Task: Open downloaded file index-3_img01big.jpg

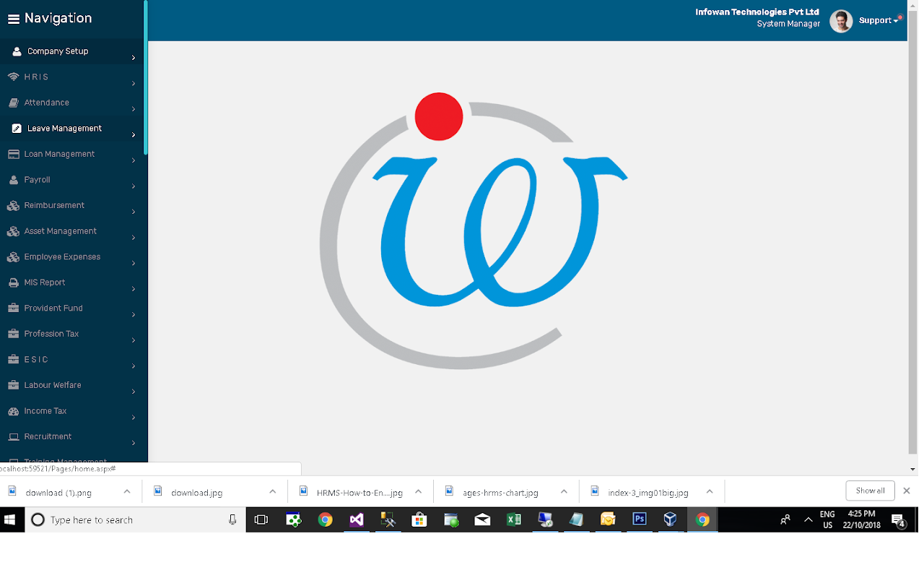Action: pyautogui.click(x=648, y=493)
